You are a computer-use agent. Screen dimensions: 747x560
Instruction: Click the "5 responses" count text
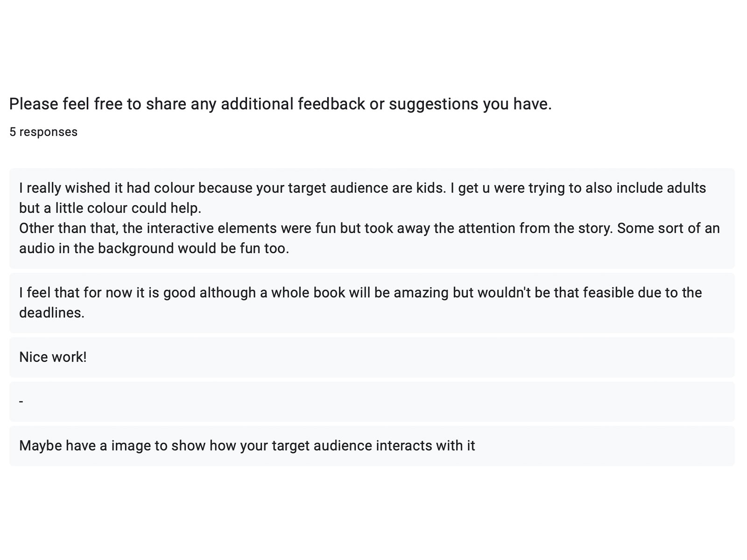click(x=43, y=132)
